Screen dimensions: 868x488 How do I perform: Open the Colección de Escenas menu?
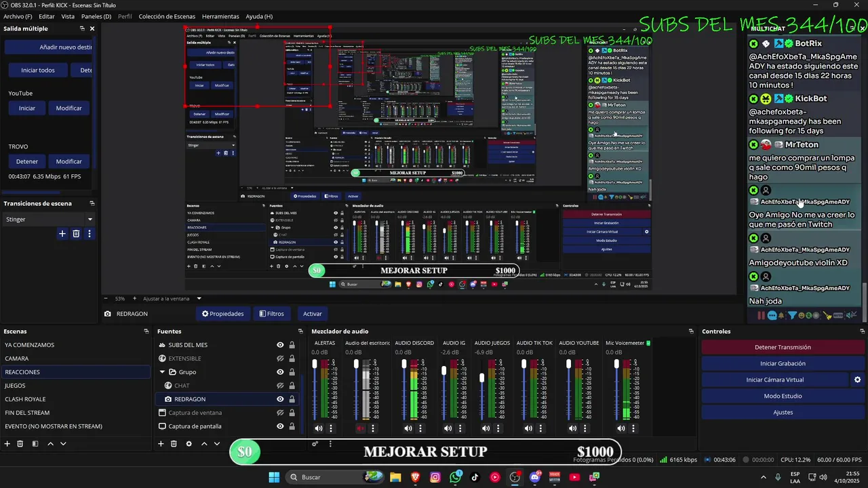pos(167,16)
